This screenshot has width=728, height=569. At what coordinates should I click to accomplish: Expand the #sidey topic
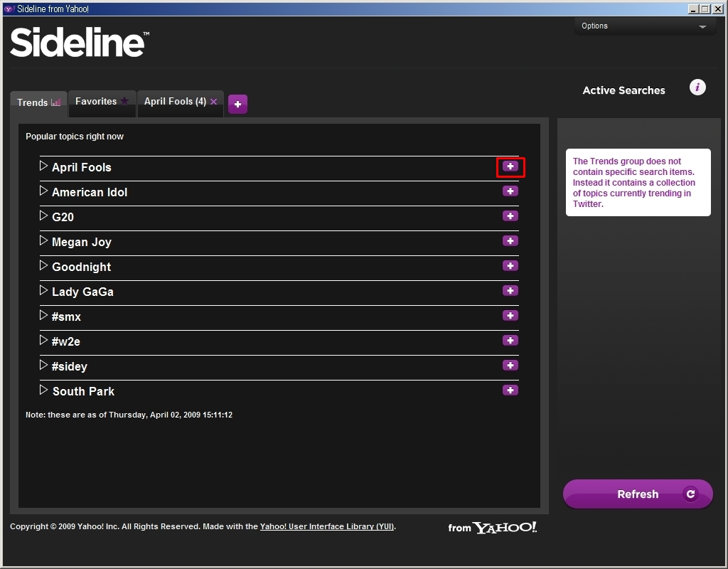pyautogui.click(x=43, y=365)
